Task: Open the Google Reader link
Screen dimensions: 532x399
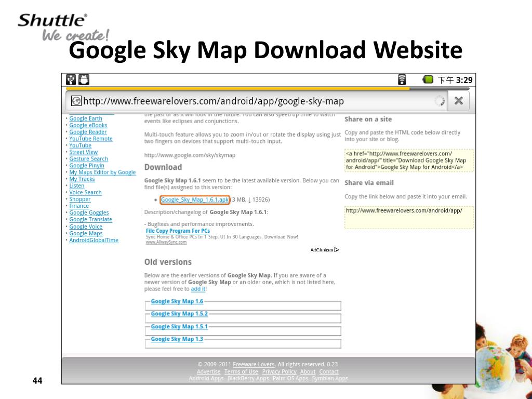Action: (88, 132)
